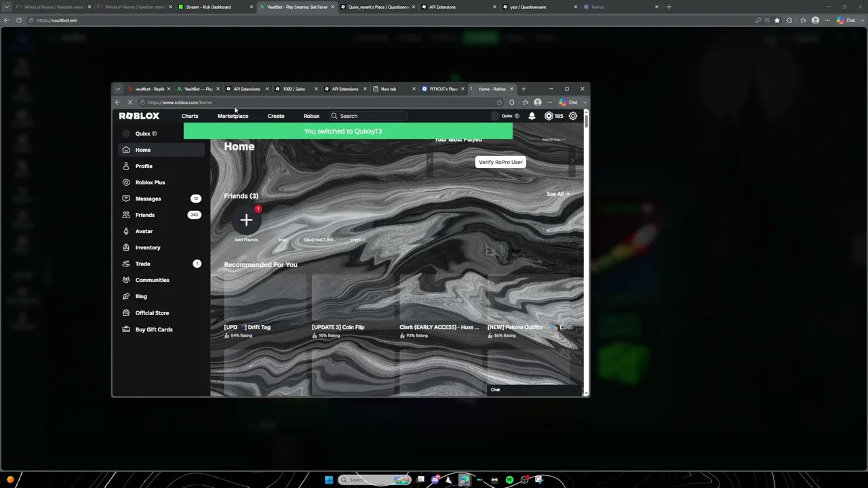Click the Profile person icon in the sidebar
This screenshot has height=488, width=868.
tap(126, 166)
